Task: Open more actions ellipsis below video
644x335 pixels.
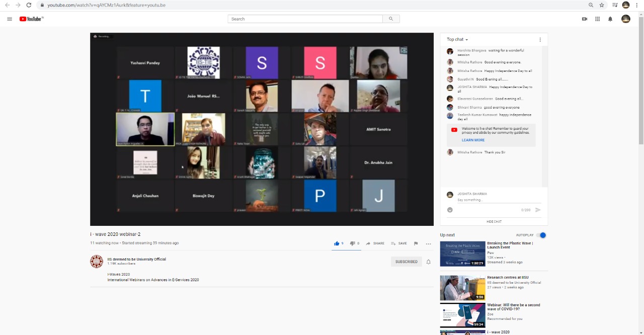Action: [x=428, y=243]
